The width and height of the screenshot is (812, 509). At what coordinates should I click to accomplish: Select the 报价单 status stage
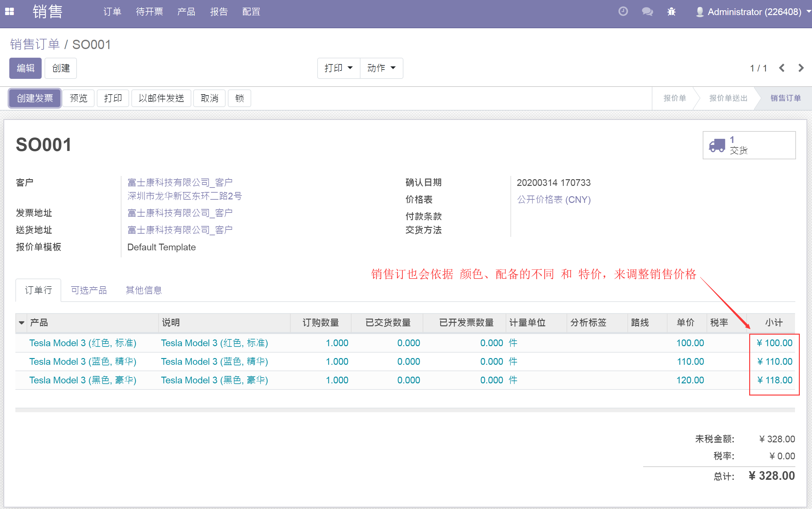tap(674, 98)
